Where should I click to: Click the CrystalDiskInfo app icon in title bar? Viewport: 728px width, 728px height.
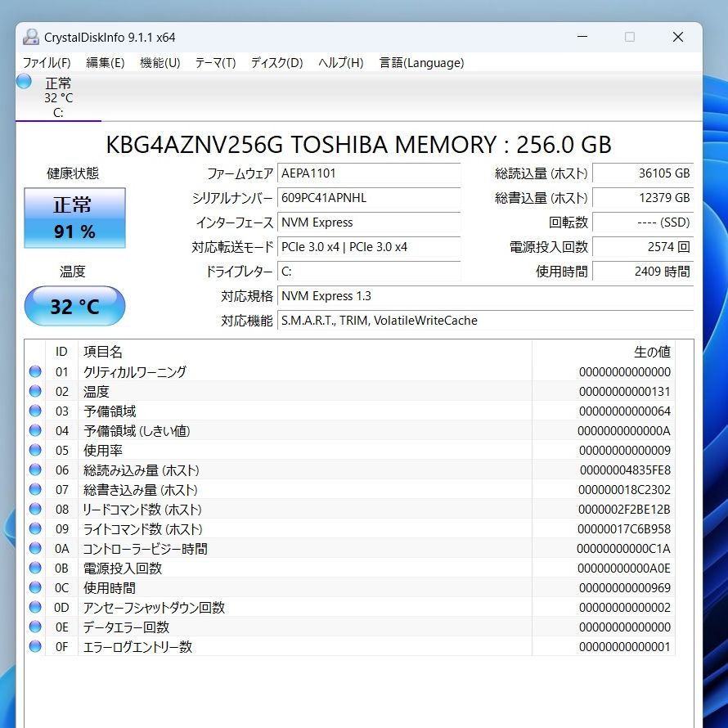tap(30, 37)
